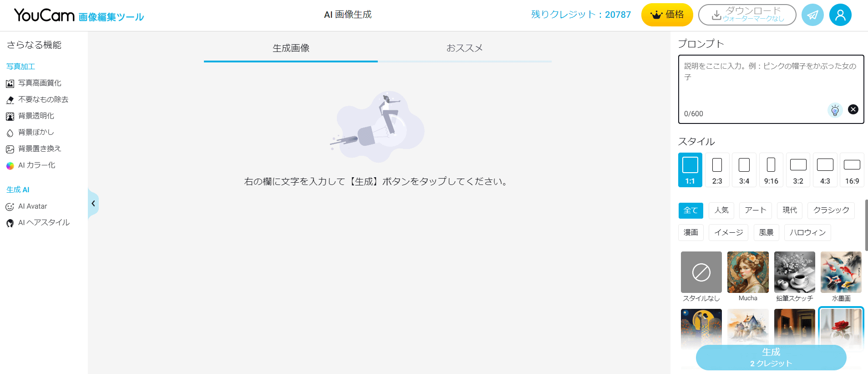Viewport: 868px width, 374px height.
Task: Select the 16:9 aspect ratio
Action: (x=852, y=170)
